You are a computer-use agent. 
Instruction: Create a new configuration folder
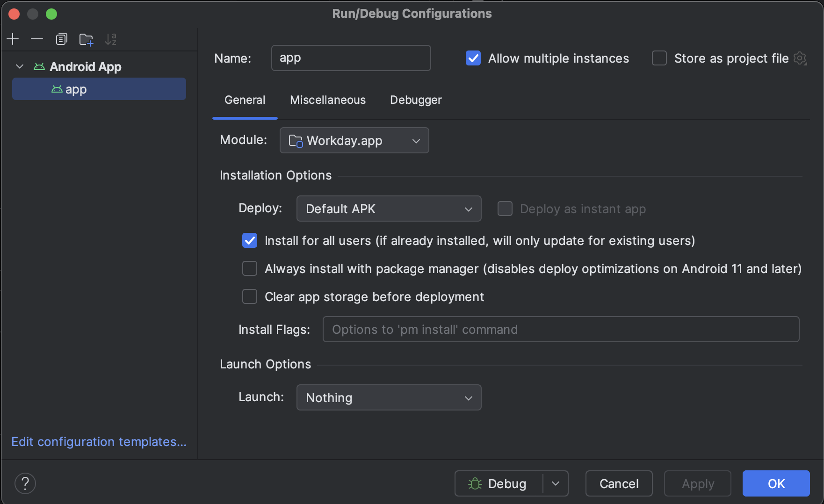(86, 39)
